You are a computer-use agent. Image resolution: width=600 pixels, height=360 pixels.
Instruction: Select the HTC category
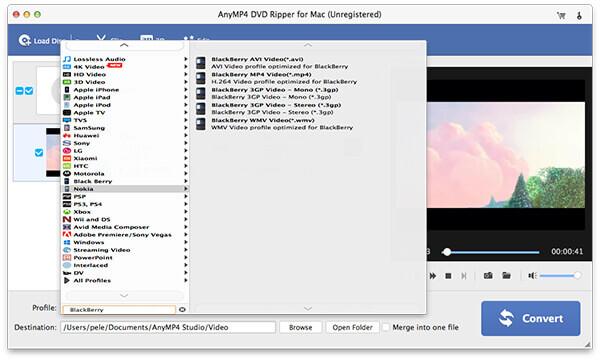pos(125,166)
